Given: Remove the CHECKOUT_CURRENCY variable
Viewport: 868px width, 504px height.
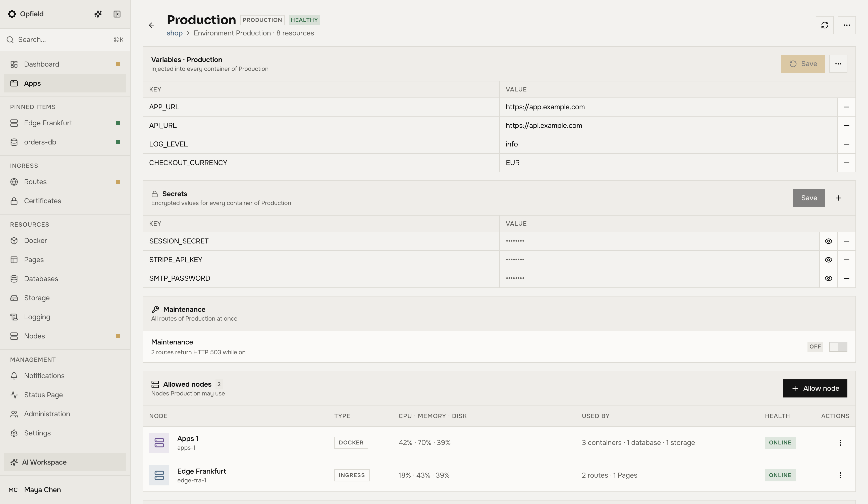Looking at the screenshot, I should pyautogui.click(x=846, y=163).
